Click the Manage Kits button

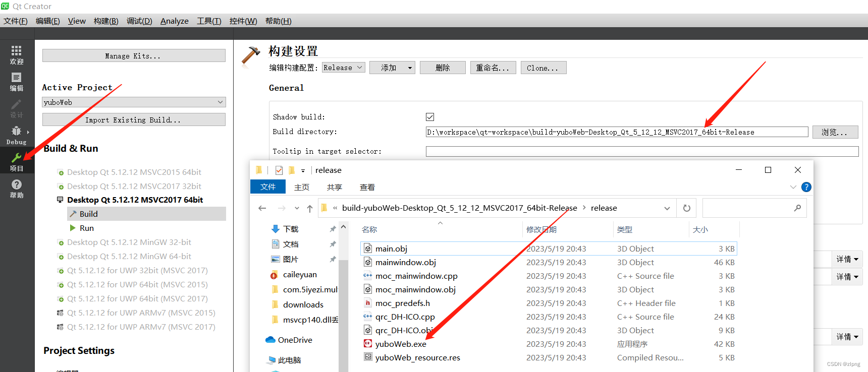tap(134, 56)
